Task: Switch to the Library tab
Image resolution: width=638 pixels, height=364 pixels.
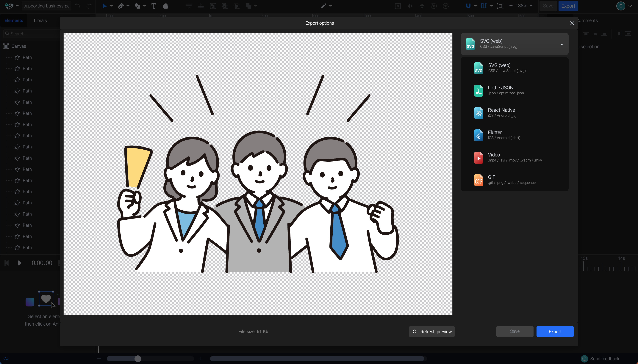Action: 40,21
